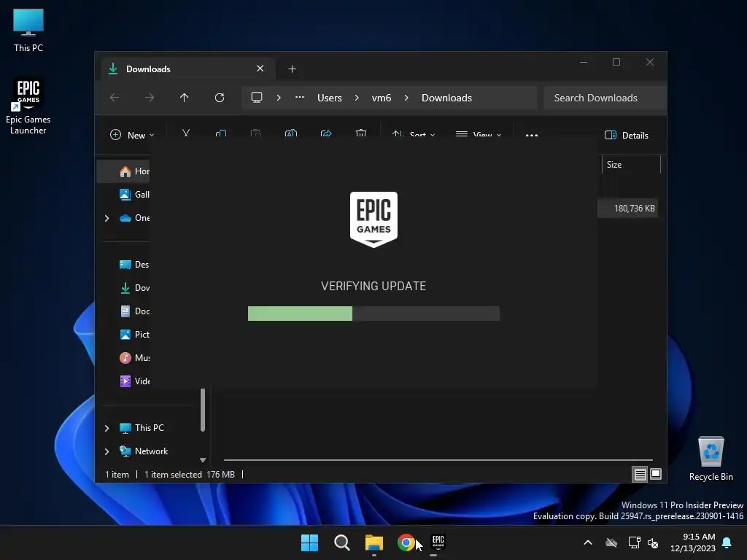Click the Cut toolbar icon
This screenshot has width=747, height=560.
(x=186, y=134)
